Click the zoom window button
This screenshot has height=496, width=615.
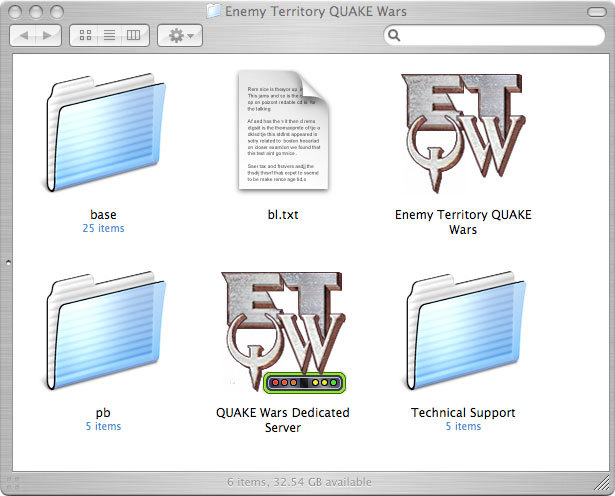57,12
